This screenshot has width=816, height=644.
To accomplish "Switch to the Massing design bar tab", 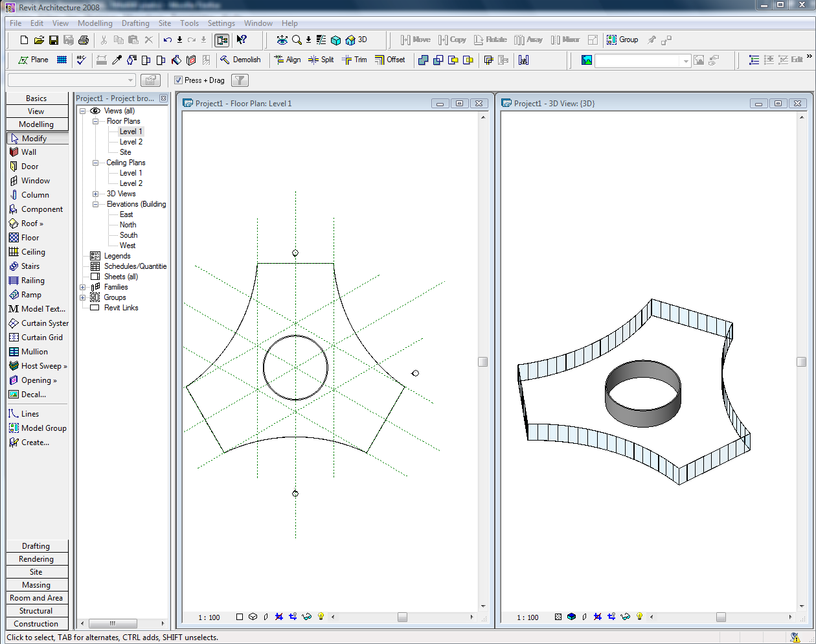I will click(36, 585).
